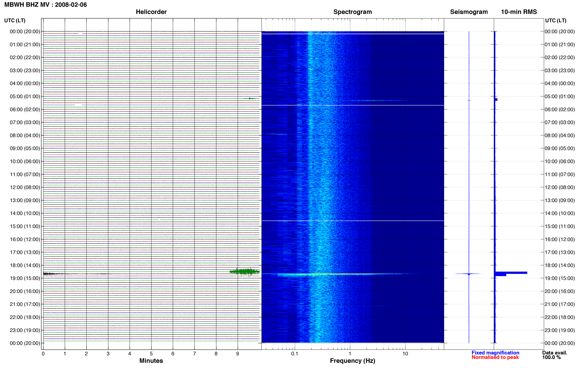Click 01:00 (21:00) label beside the helicorder
This screenshot has width=588, height=368.
[x=25, y=45]
